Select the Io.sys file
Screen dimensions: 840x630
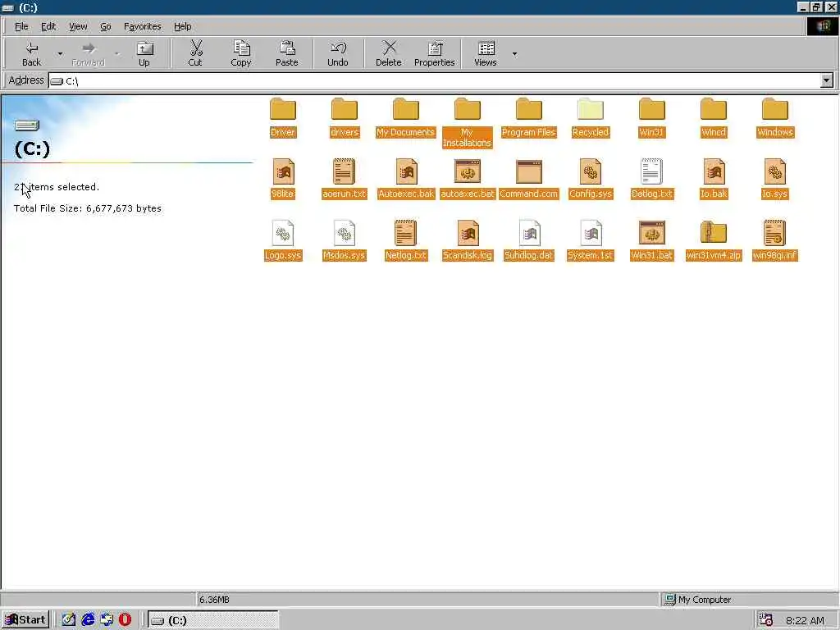774,180
